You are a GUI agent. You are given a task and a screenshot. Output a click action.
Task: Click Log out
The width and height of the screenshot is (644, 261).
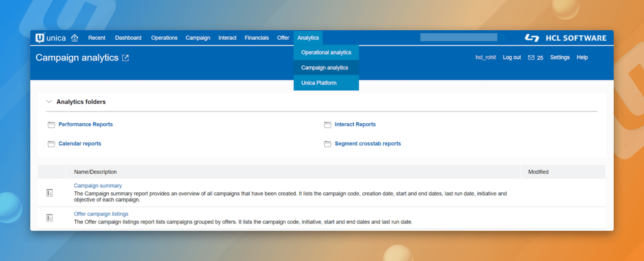pyautogui.click(x=512, y=57)
